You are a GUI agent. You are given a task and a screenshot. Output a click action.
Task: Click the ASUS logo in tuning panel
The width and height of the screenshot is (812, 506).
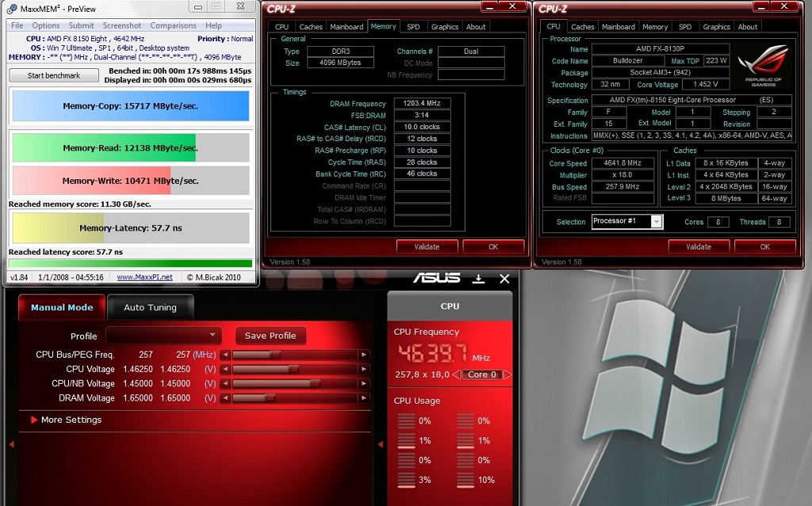click(437, 278)
